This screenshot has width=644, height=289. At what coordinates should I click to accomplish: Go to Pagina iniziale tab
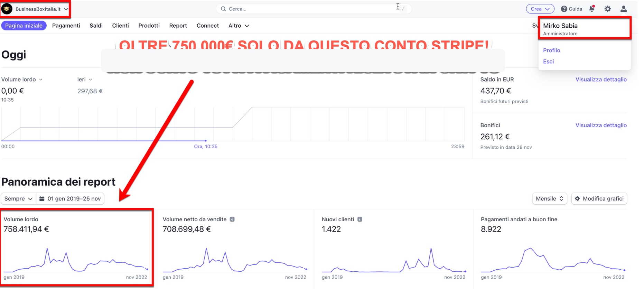point(24,26)
